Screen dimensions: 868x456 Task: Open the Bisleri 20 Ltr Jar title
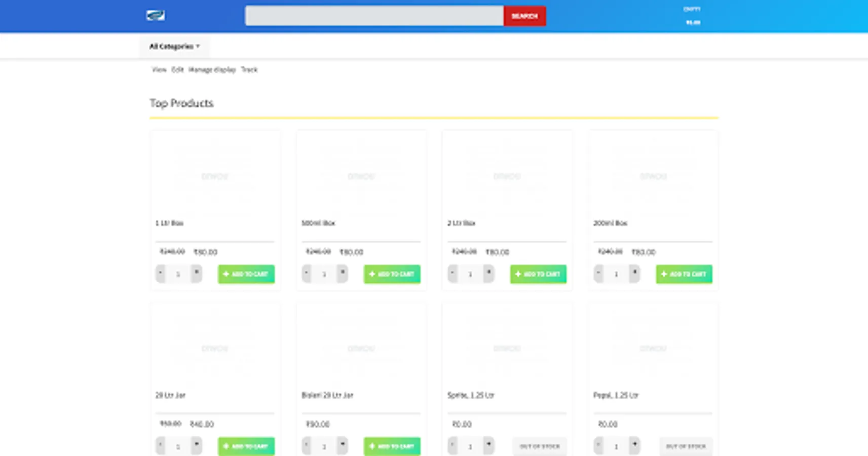point(327,395)
